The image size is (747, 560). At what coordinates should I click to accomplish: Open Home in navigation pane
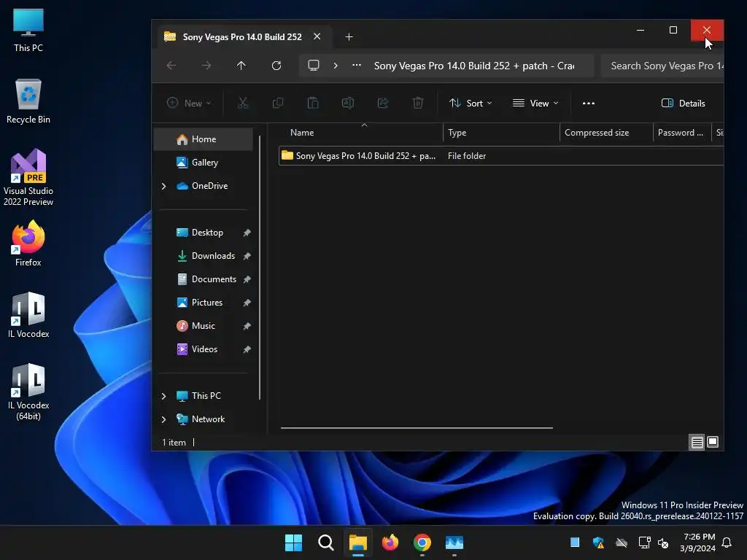[x=204, y=139]
